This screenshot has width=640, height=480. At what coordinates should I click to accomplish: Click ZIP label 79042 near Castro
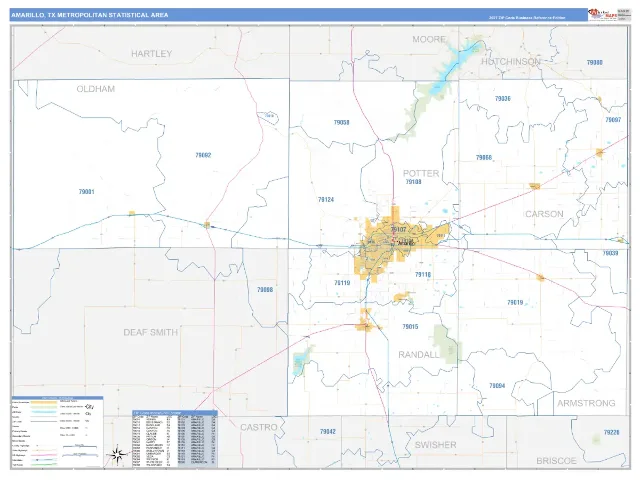pos(328,431)
